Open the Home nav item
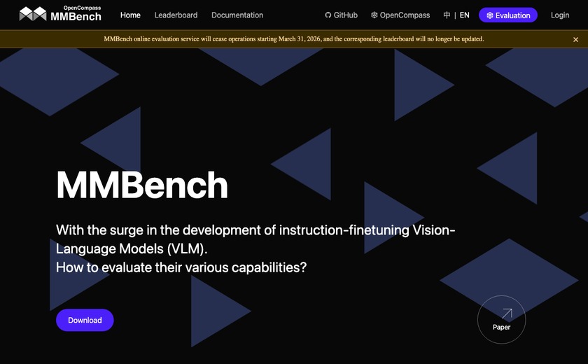The width and height of the screenshot is (588, 364). point(130,15)
